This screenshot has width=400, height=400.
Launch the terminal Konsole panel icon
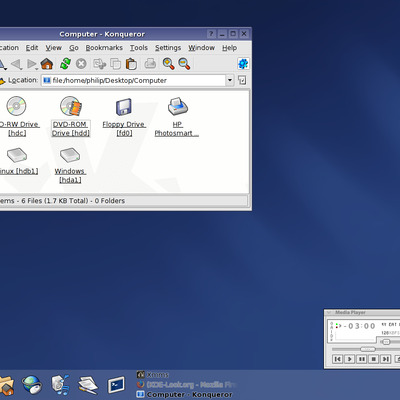(116, 385)
